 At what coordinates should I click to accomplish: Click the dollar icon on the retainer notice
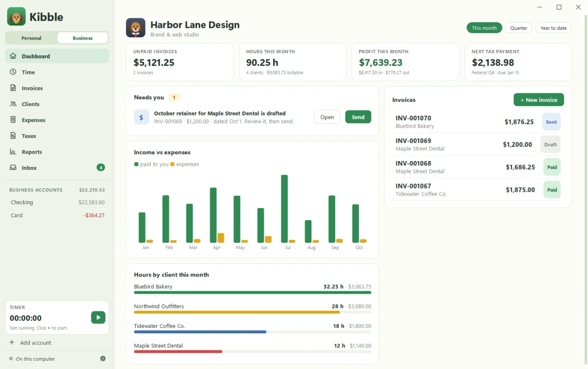point(142,117)
